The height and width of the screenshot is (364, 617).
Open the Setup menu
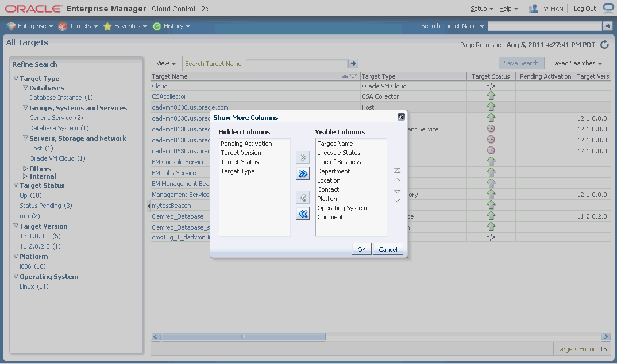481,9
